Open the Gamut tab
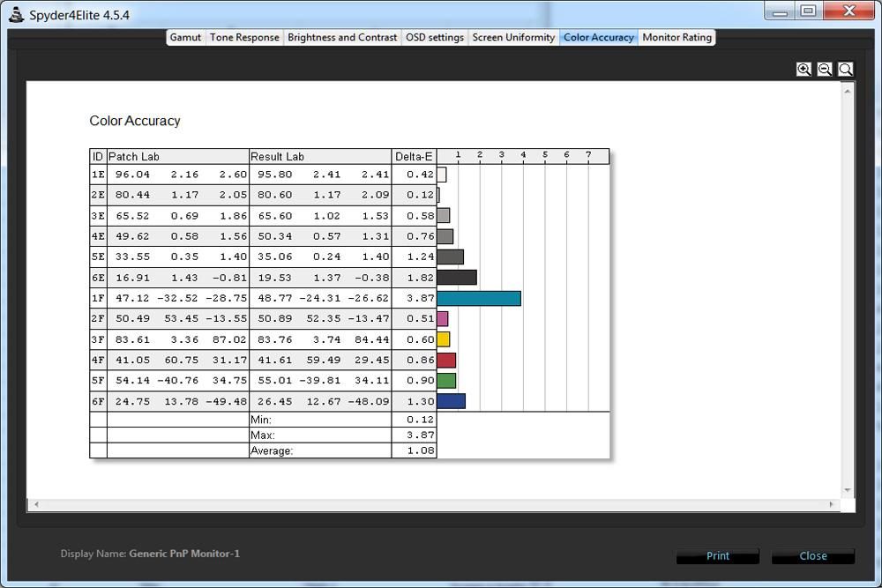Image resolution: width=882 pixels, height=588 pixels. (185, 37)
